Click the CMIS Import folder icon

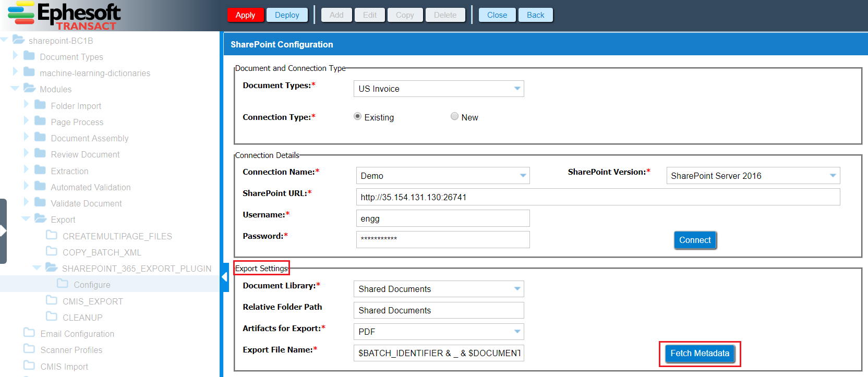pyautogui.click(x=29, y=366)
